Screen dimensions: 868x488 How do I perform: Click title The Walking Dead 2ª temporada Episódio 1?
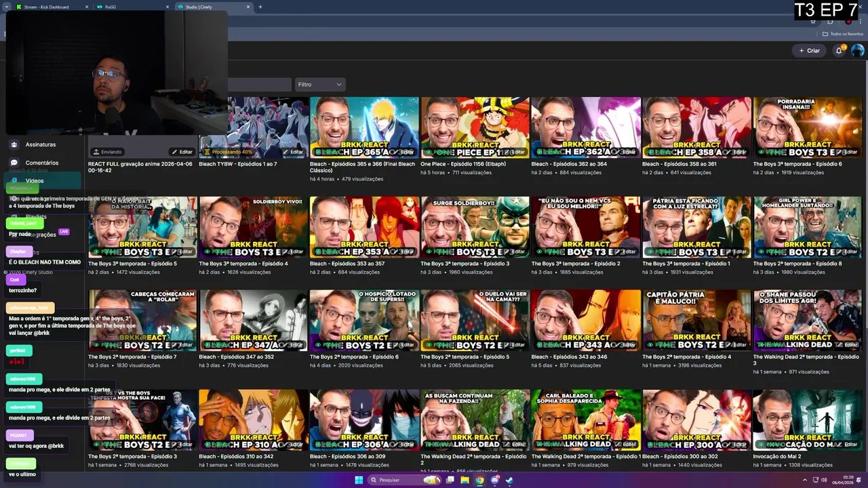tap(586, 457)
